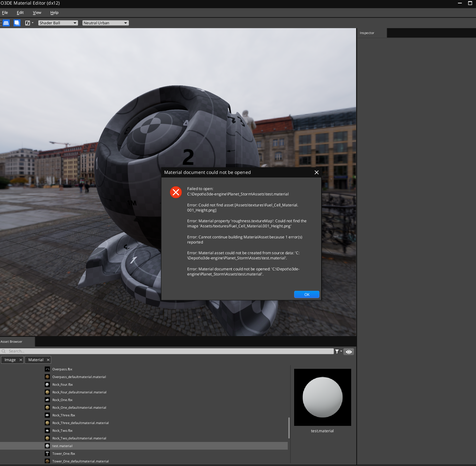Open the Neutral Urban lighting preset dropdown
Image resolution: width=476 pixels, height=466 pixels.
(105, 23)
